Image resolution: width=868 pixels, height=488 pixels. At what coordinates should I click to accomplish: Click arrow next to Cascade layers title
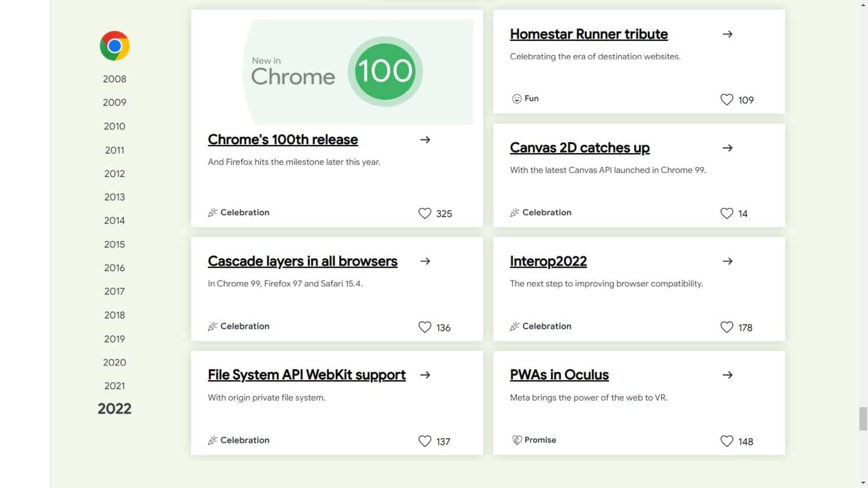tap(425, 261)
